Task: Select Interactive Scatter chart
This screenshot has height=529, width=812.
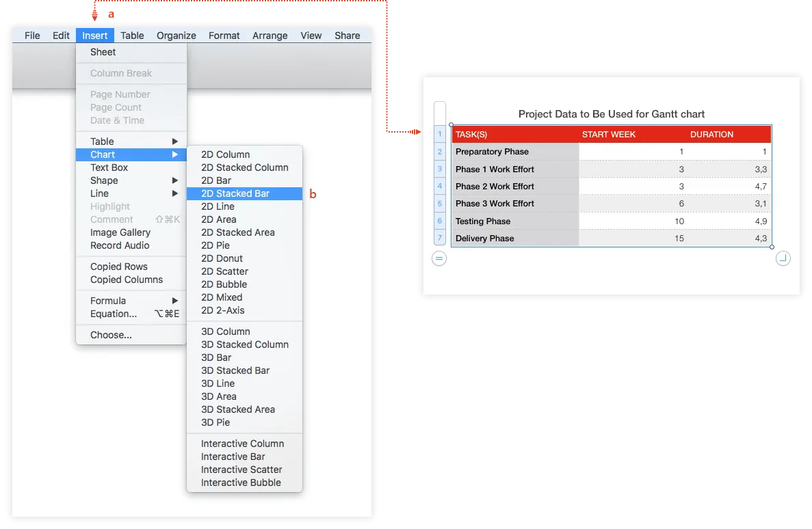Action: click(x=244, y=470)
